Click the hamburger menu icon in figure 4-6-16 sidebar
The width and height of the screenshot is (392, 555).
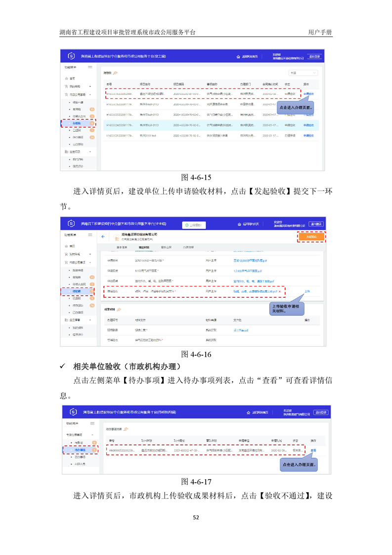tap(90, 234)
